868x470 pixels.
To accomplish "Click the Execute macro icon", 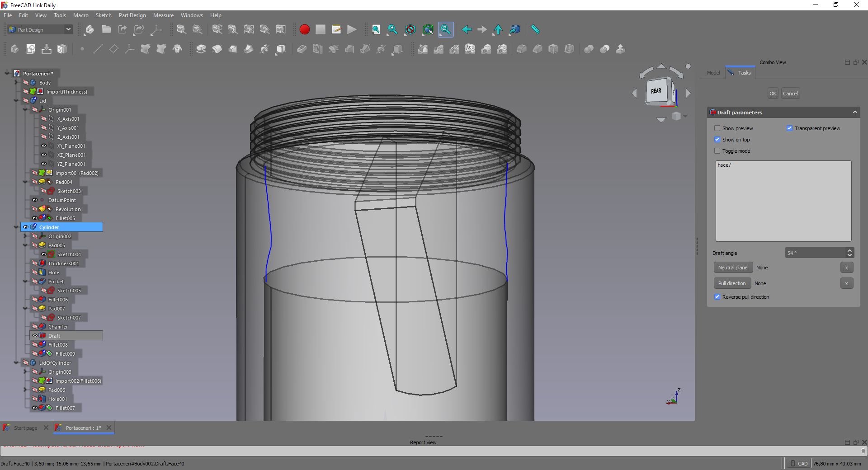I will [352, 30].
